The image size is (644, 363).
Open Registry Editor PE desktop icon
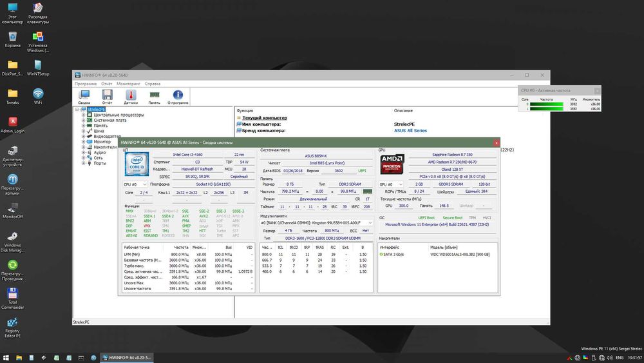(x=12, y=327)
